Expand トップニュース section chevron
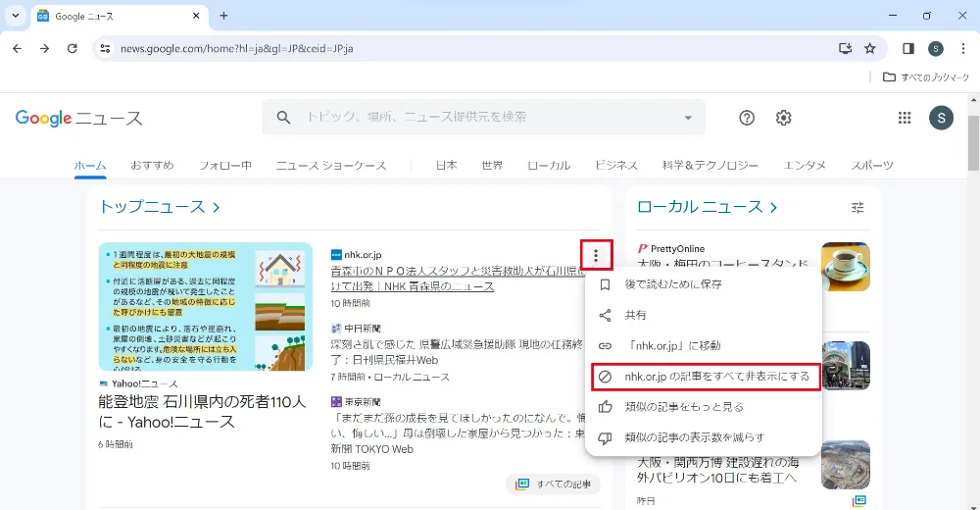Viewport: 980px width, 510px height. (217, 207)
